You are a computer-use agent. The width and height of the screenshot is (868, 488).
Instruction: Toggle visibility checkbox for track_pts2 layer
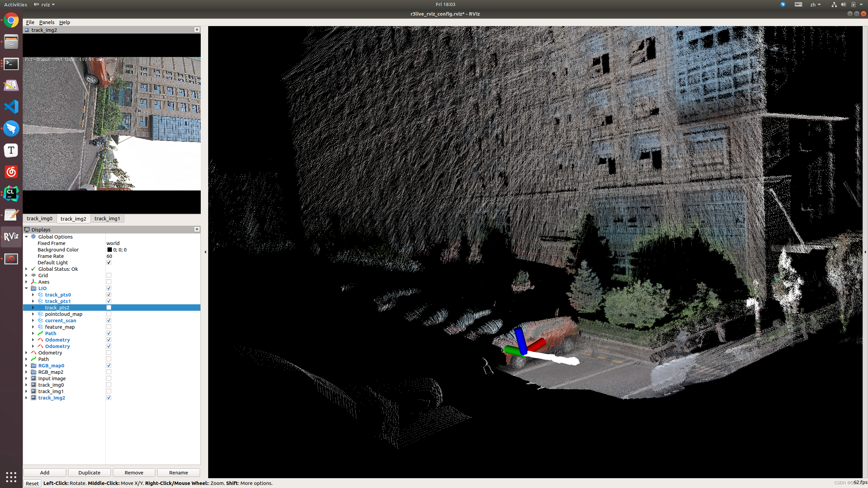(109, 307)
